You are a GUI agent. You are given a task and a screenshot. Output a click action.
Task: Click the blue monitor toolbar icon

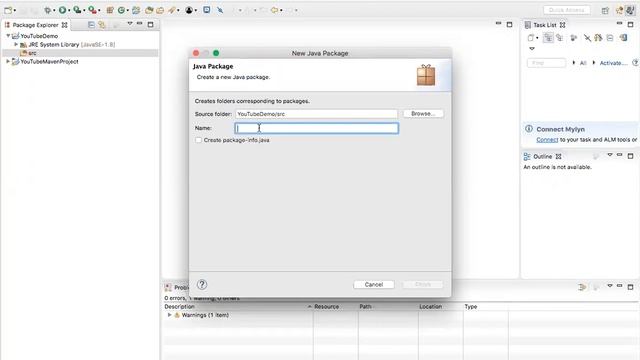click(x=207, y=9)
